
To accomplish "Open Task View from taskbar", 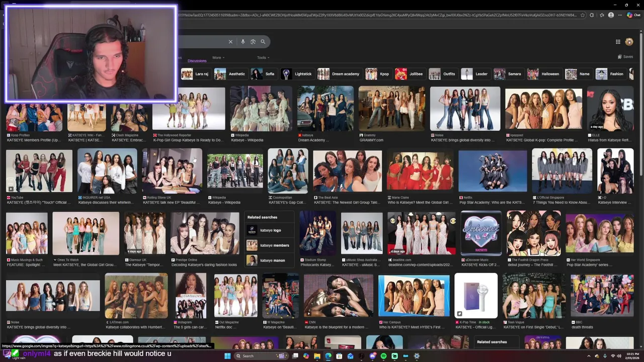I will (x=295, y=356).
